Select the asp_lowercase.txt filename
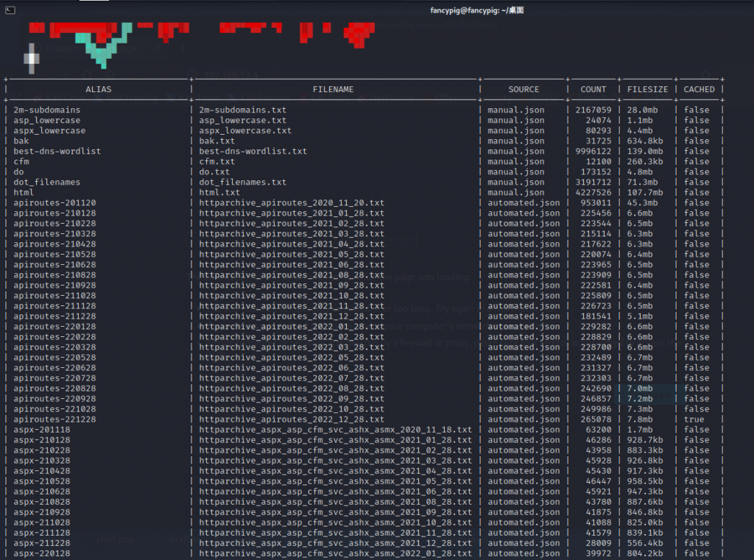This screenshot has height=560, width=754. 242,120
